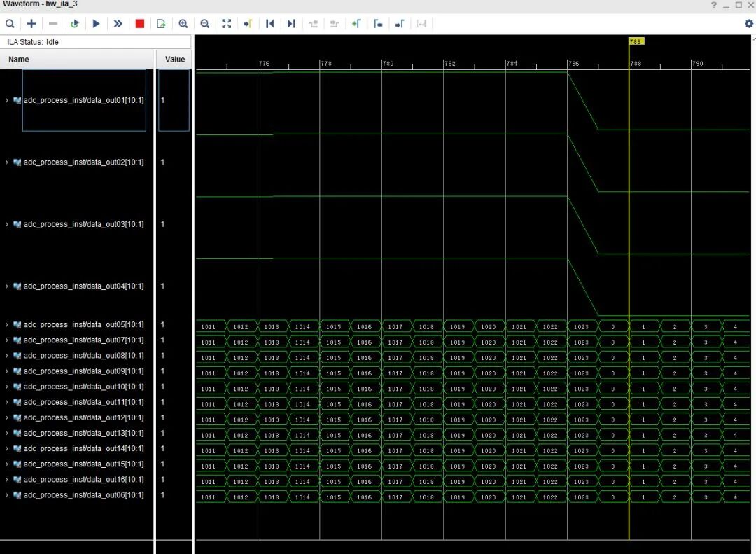Select the data_out03[10:1] signal row
Screen dimensions: 756x554
(x=83, y=225)
